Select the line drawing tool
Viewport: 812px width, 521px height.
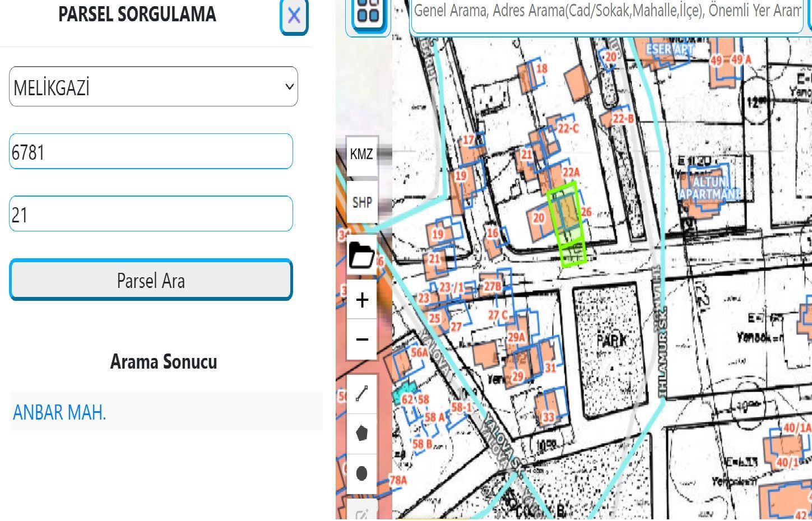pyautogui.click(x=361, y=394)
